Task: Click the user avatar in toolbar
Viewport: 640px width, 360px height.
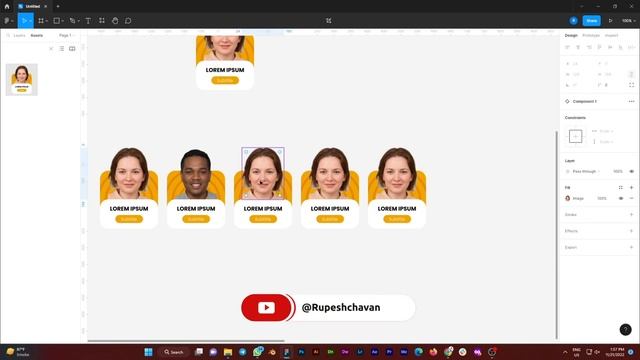Action: (x=573, y=20)
